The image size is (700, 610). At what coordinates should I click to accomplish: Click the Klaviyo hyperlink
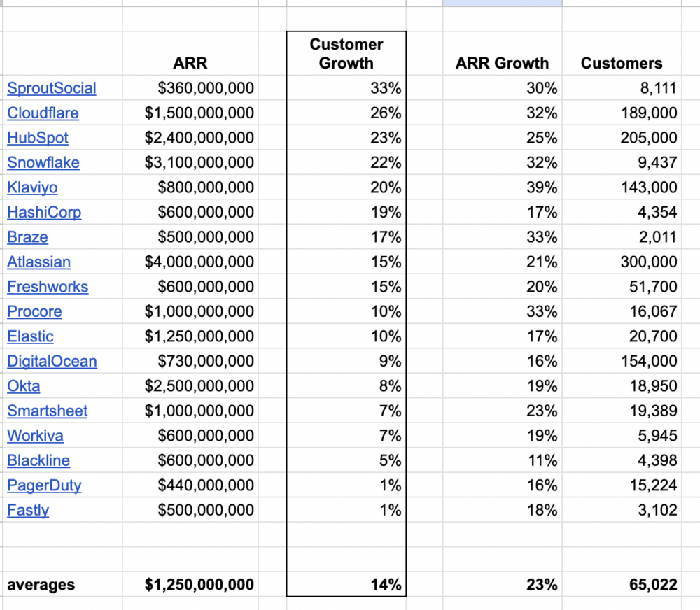[32, 187]
